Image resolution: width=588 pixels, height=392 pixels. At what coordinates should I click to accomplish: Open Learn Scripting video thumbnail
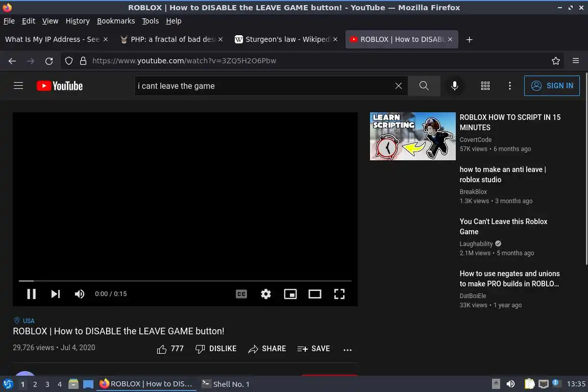coord(412,136)
